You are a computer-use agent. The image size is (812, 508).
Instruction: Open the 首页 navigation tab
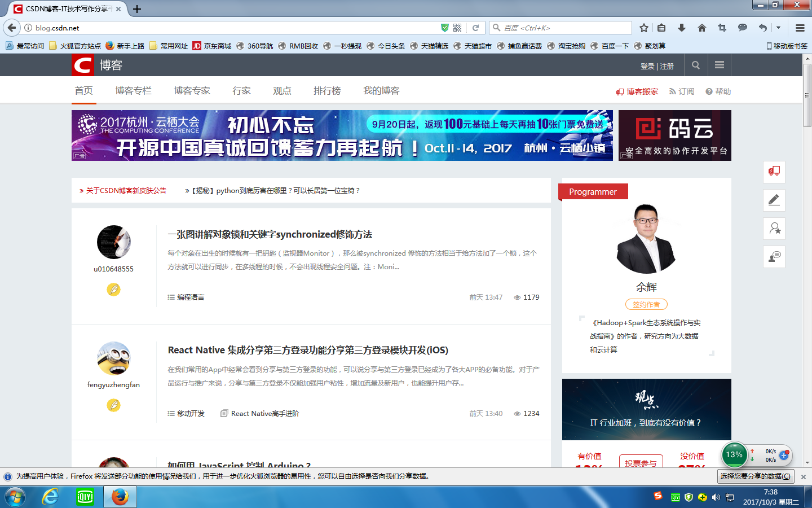84,91
